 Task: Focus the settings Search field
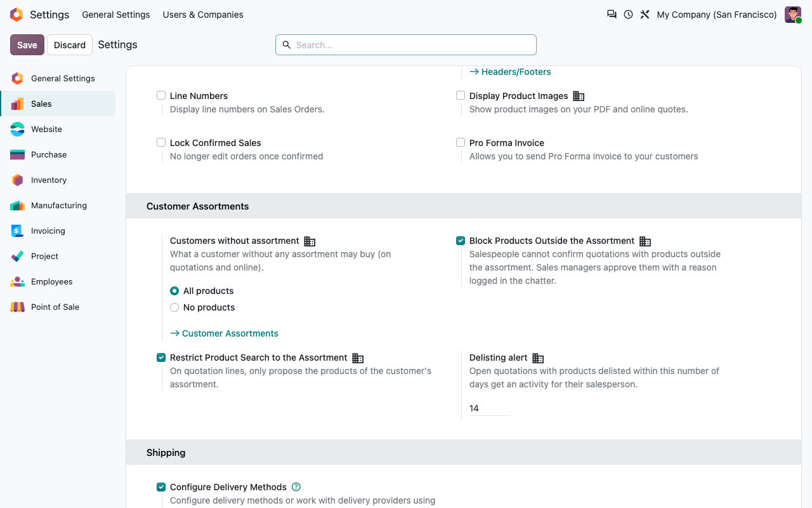pos(406,45)
